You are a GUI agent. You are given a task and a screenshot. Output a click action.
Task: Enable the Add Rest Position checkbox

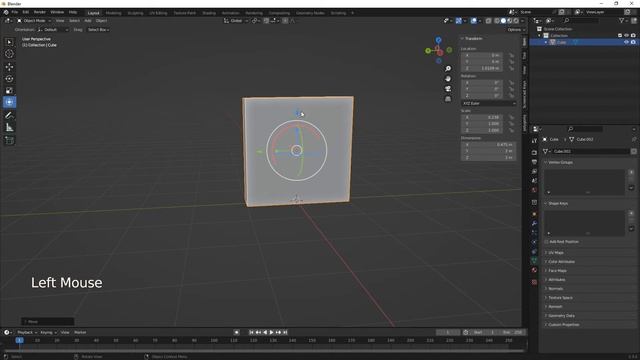(x=547, y=242)
